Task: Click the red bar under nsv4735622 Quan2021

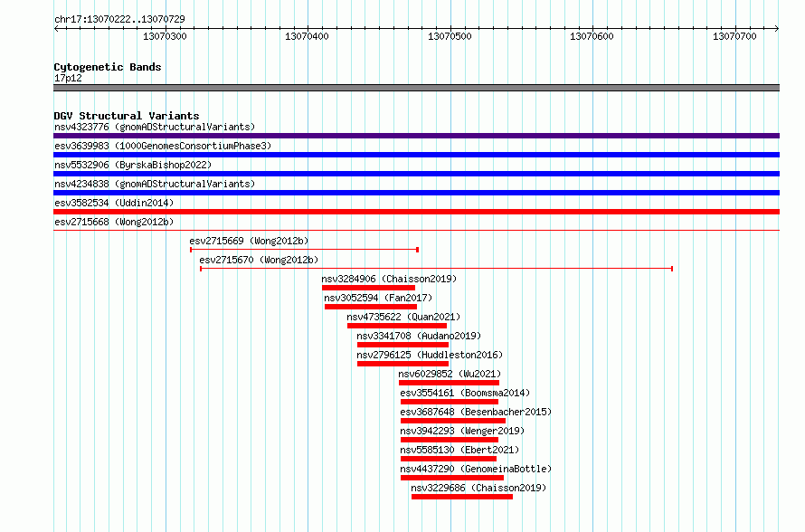Action: pyautogui.click(x=397, y=326)
